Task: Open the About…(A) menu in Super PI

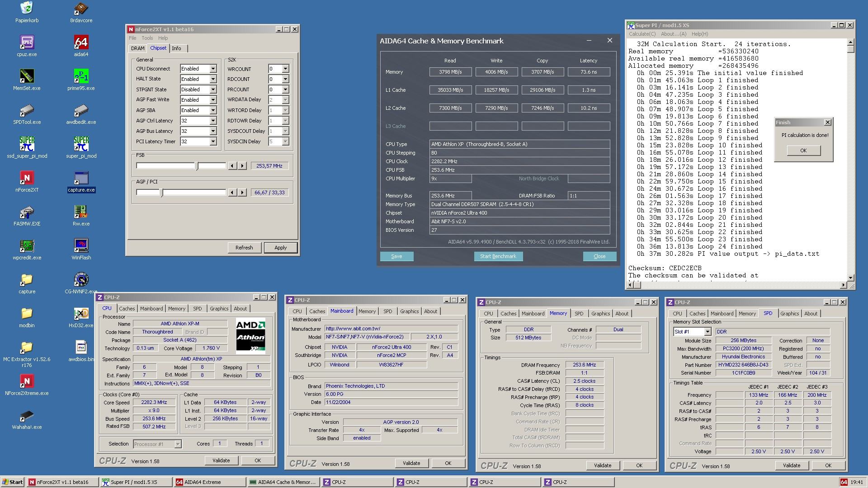Action: pos(673,34)
